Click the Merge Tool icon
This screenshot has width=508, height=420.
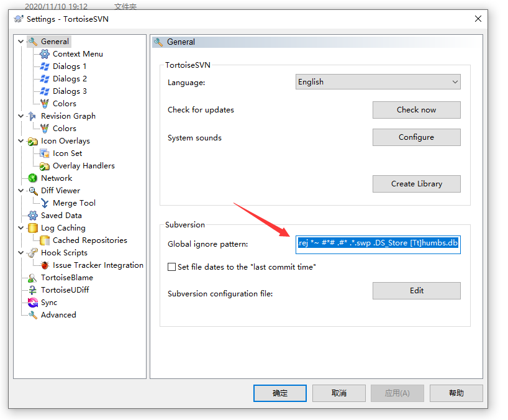coord(45,203)
